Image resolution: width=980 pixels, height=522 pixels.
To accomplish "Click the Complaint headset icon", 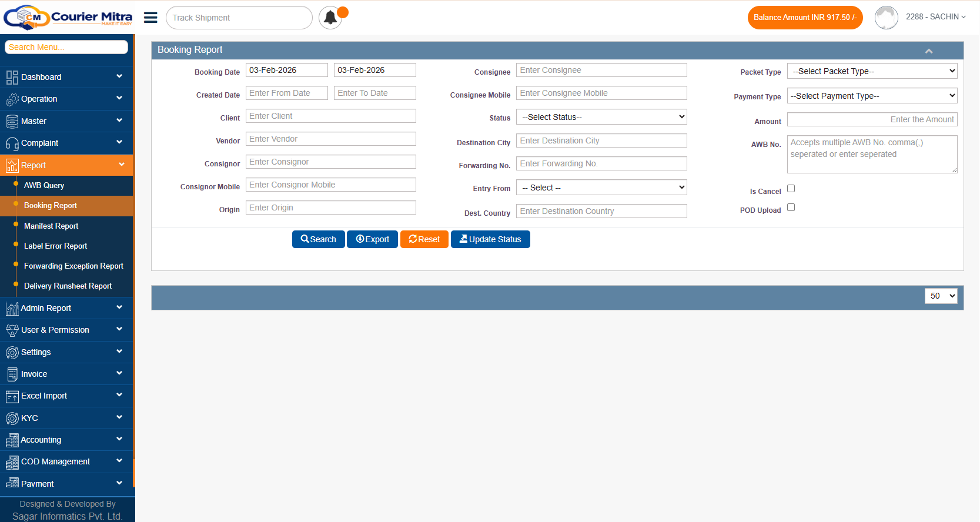I will pyautogui.click(x=12, y=143).
